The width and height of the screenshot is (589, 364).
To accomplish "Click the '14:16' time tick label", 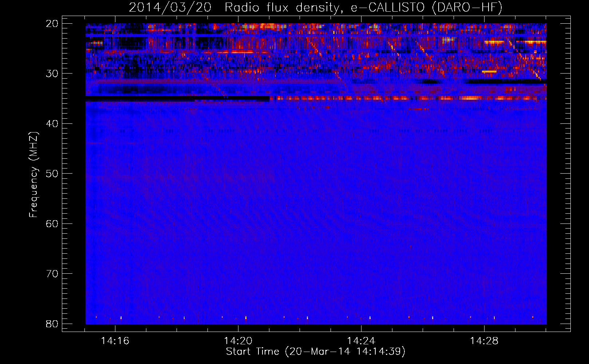I will click(115, 341).
